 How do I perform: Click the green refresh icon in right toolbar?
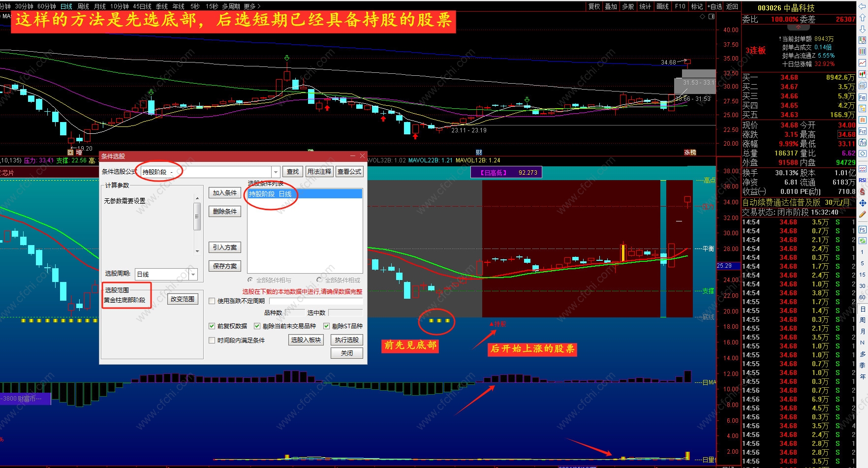[x=863, y=241]
